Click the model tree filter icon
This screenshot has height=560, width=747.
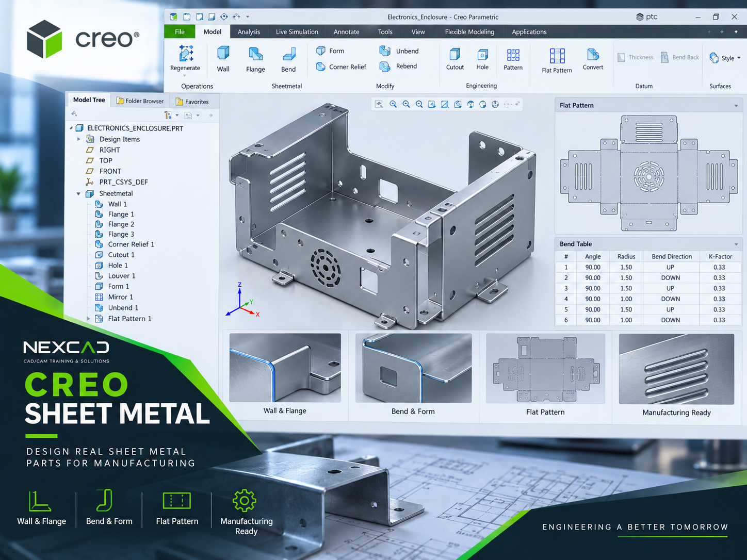(x=188, y=115)
